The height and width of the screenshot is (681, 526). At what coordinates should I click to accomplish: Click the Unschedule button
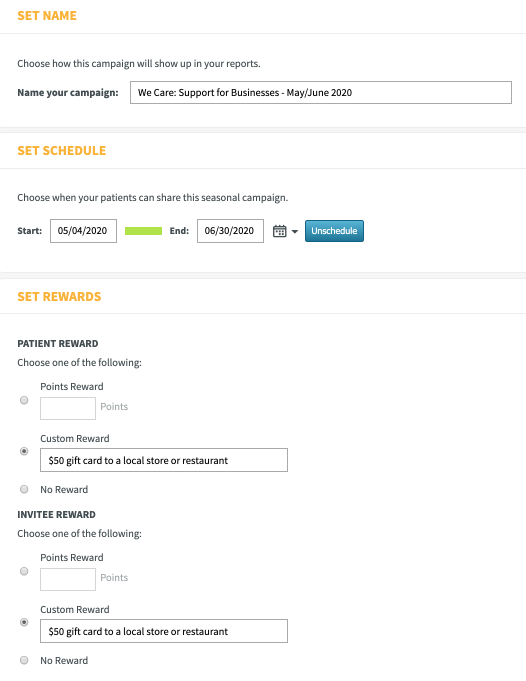click(x=334, y=231)
